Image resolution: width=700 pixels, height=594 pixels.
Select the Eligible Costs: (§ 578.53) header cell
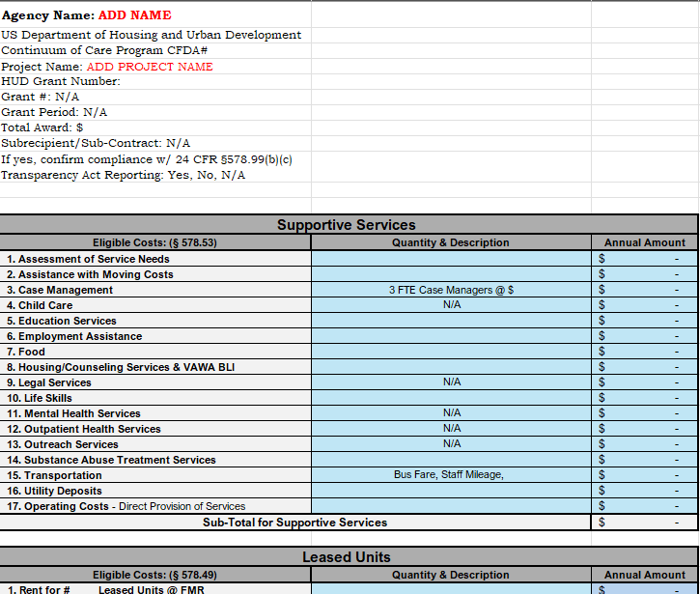coord(155,243)
